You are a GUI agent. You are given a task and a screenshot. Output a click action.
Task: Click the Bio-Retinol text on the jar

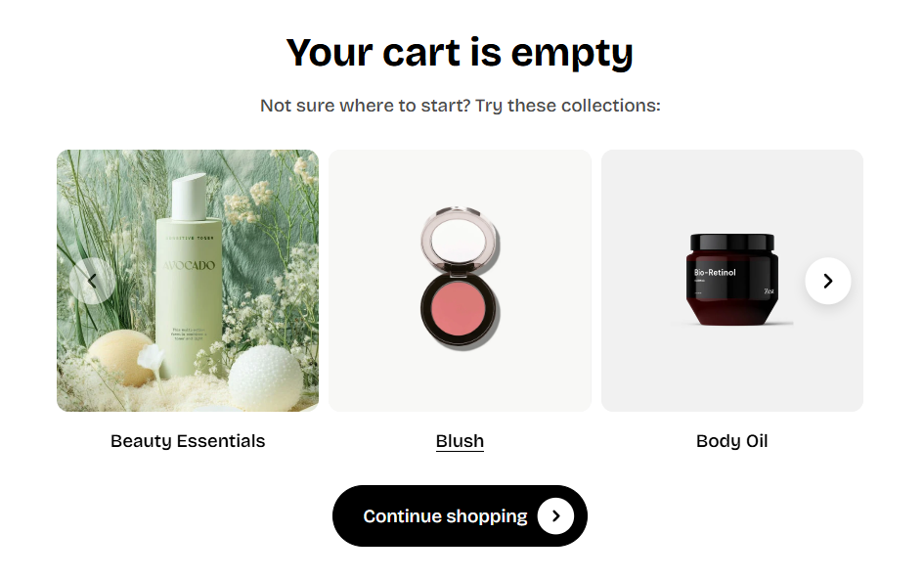click(715, 273)
